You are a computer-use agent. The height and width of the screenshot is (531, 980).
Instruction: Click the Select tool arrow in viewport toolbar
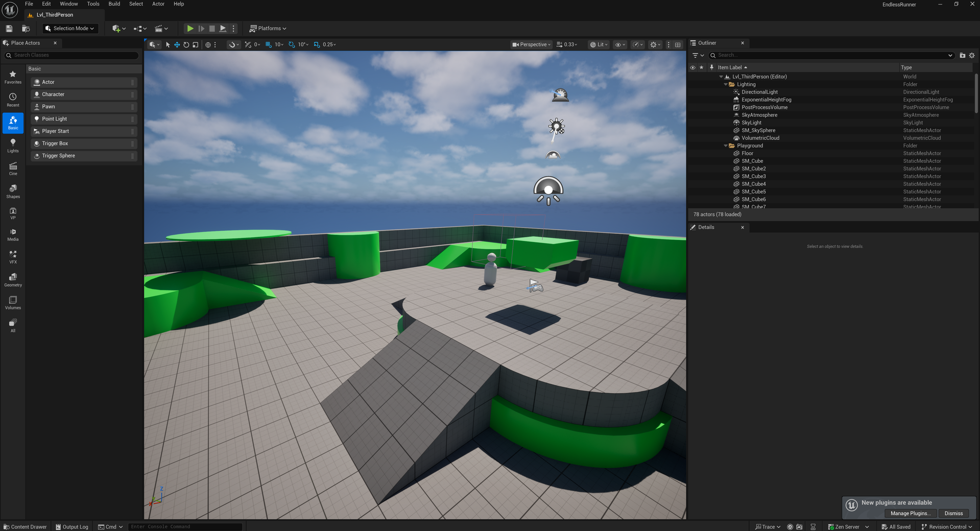coord(168,44)
